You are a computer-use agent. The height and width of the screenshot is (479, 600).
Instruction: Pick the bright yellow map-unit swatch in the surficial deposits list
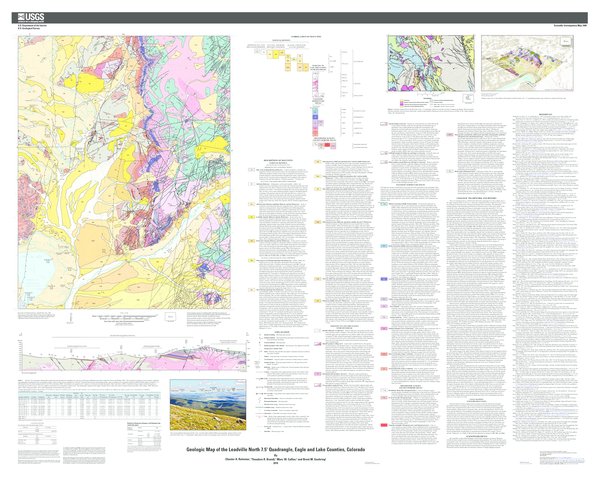(251, 217)
